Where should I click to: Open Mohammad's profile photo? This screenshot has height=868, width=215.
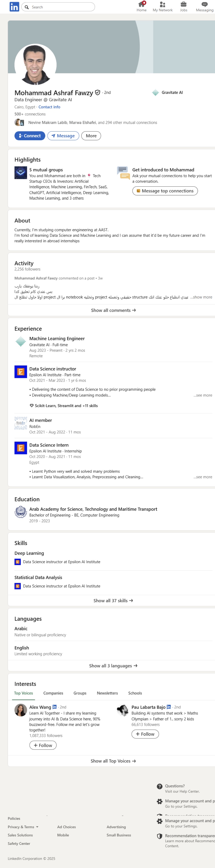[x=35, y=65]
